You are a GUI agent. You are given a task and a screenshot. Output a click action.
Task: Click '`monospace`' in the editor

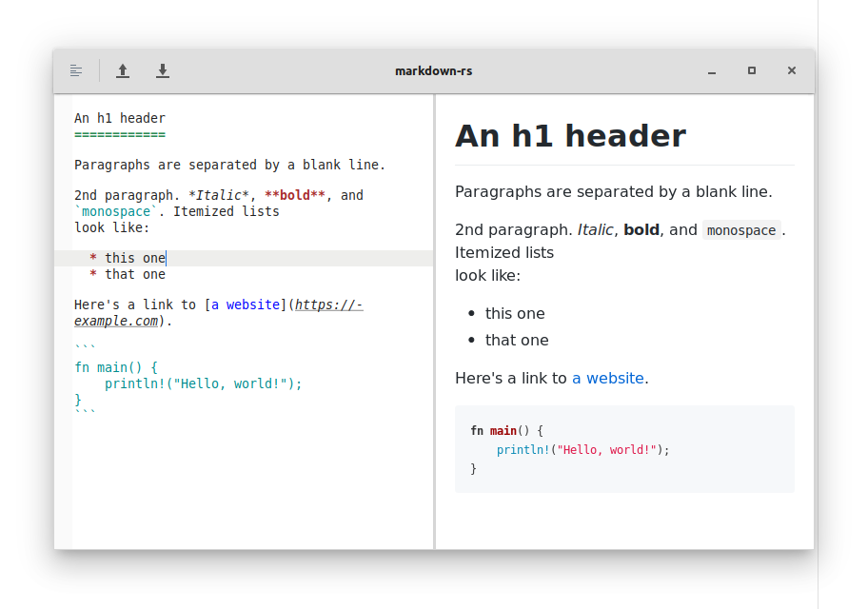click(x=116, y=211)
